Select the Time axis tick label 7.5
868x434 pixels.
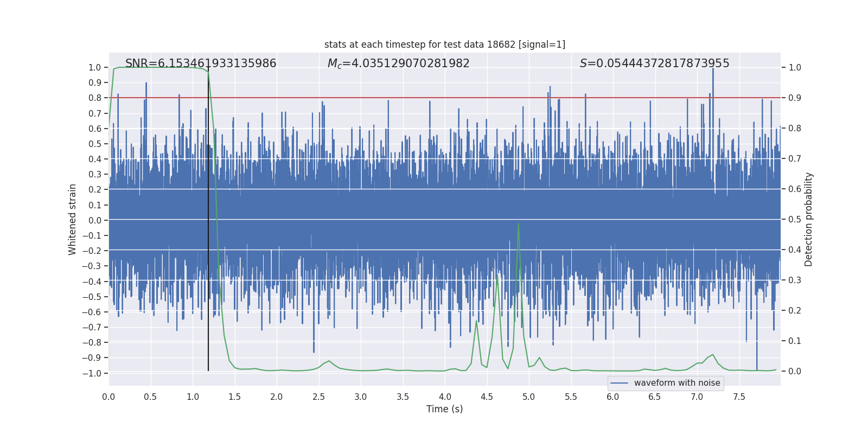[x=739, y=397]
